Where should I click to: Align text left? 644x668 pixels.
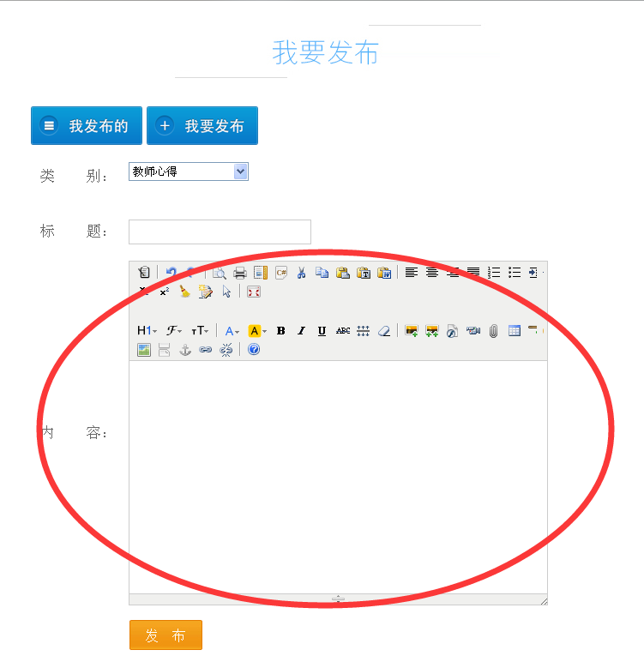412,273
